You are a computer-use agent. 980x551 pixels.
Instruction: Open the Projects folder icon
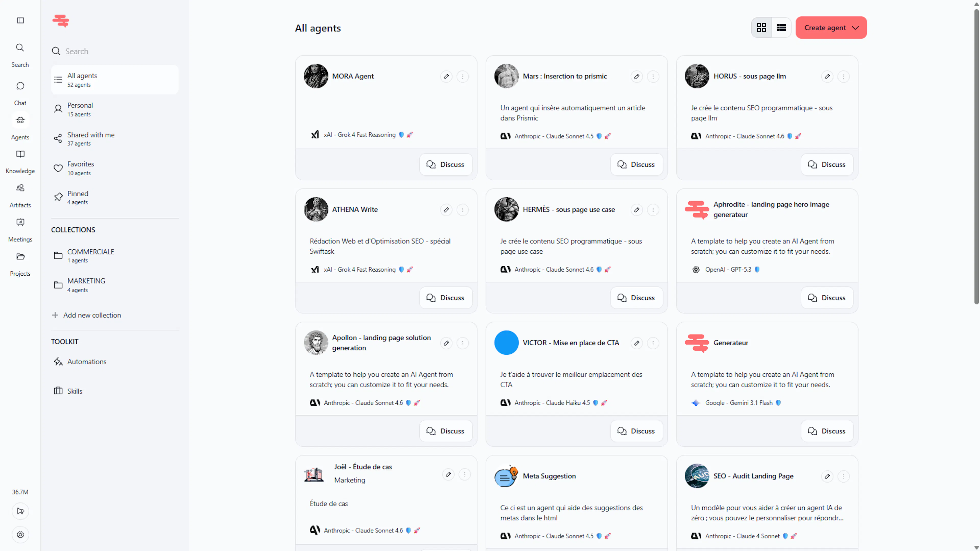(x=20, y=256)
